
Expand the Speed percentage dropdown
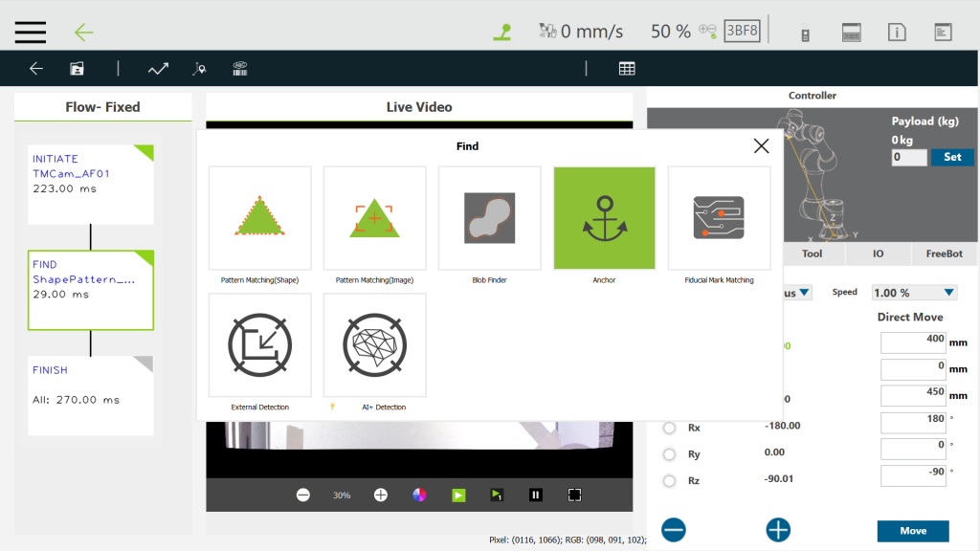[914, 293]
